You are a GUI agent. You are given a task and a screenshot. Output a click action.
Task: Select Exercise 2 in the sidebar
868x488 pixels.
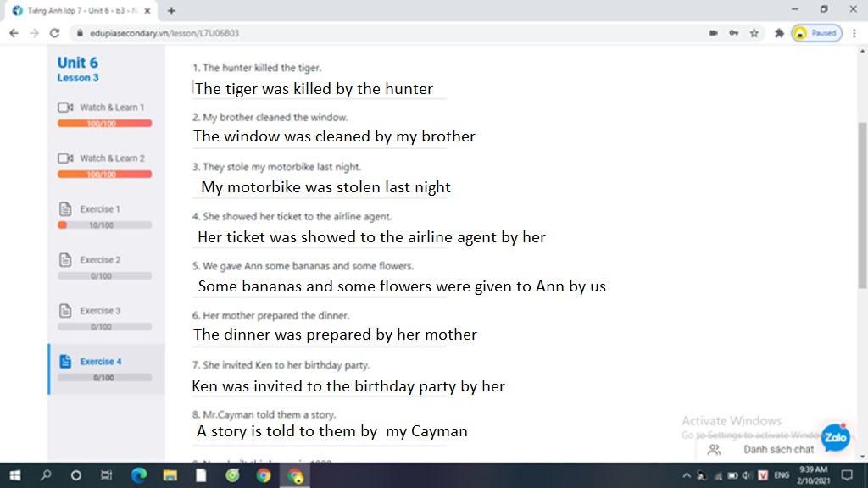(100, 260)
